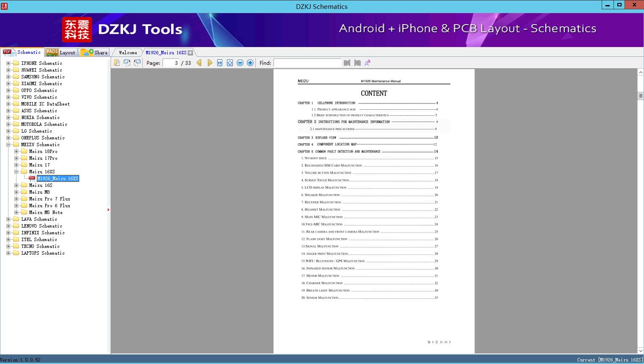
Task: Toggle match case search option
Action: (368, 63)
